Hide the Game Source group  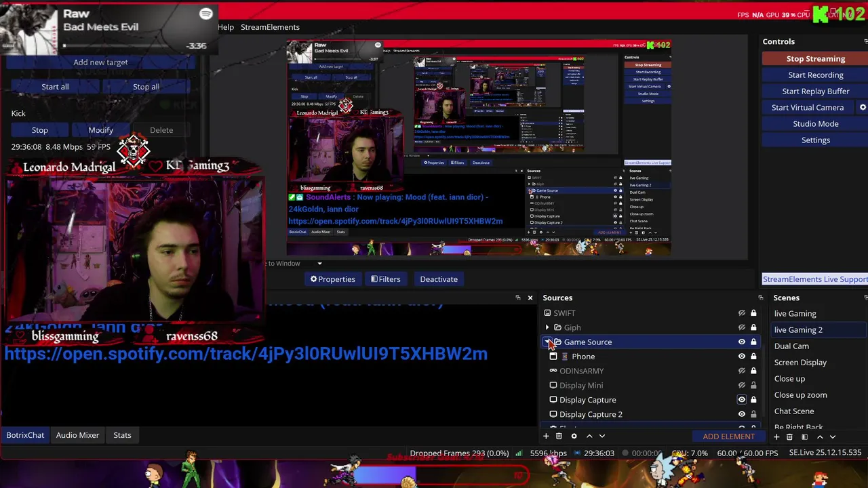[742, 342]
